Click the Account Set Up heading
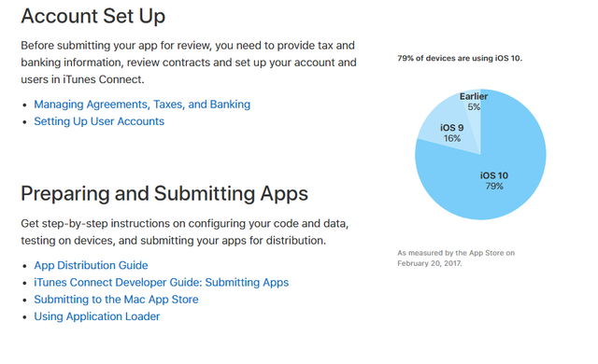Image resolution: width=598 pixels, height=364 pixels. [93, 17]
